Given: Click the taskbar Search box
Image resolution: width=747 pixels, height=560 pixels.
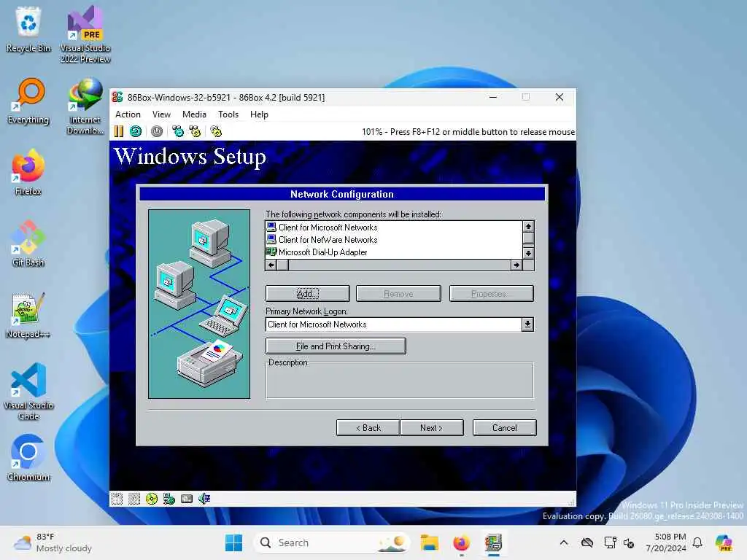Looking at the screenshot, I should pyautogui.click(x=333, y=542).
